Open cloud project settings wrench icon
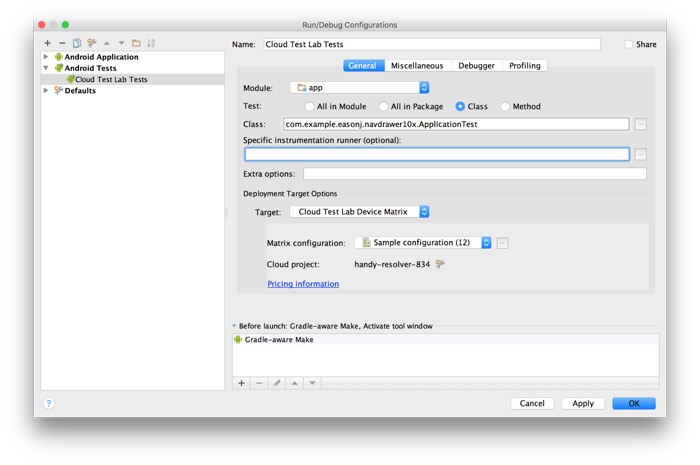The image size is (700, 465). pyautogui.click(x=440, y=264)
